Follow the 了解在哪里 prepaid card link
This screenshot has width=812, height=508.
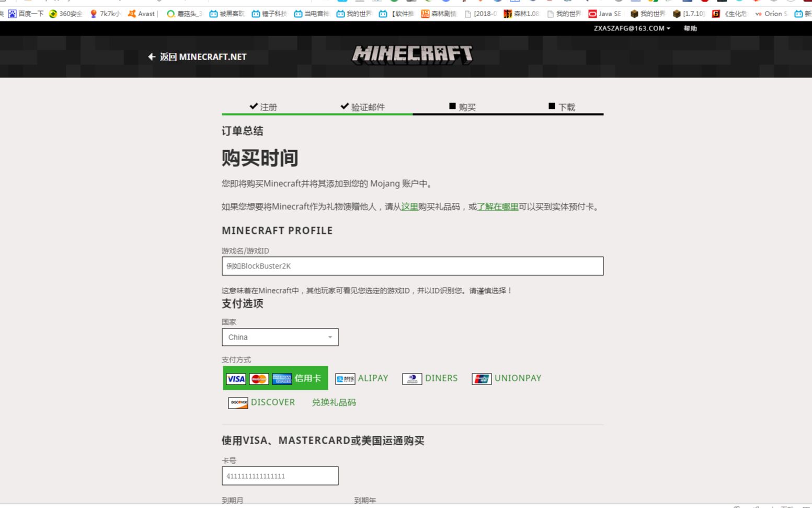click(497, 207)
